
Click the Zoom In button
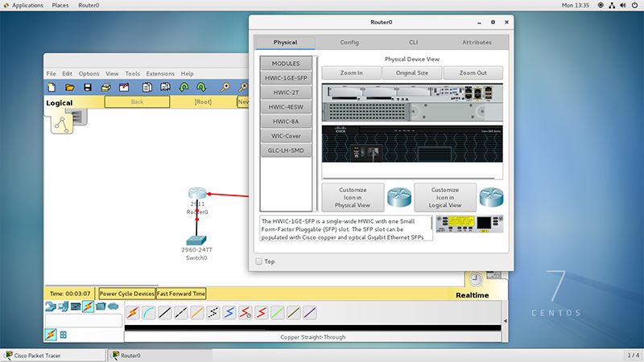[x=352, y=72]
